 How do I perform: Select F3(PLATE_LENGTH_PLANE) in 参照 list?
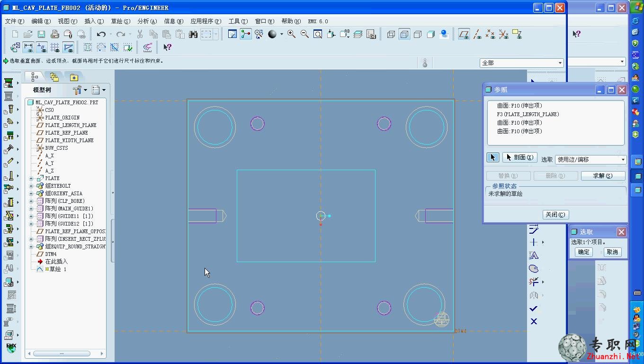pos(528,114)
